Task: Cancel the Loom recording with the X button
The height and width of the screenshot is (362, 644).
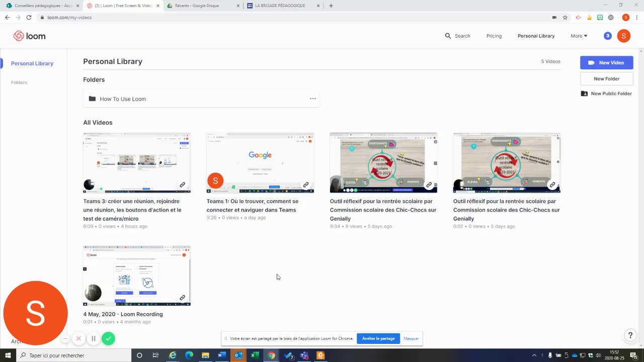Action: (x=78, y=338)
